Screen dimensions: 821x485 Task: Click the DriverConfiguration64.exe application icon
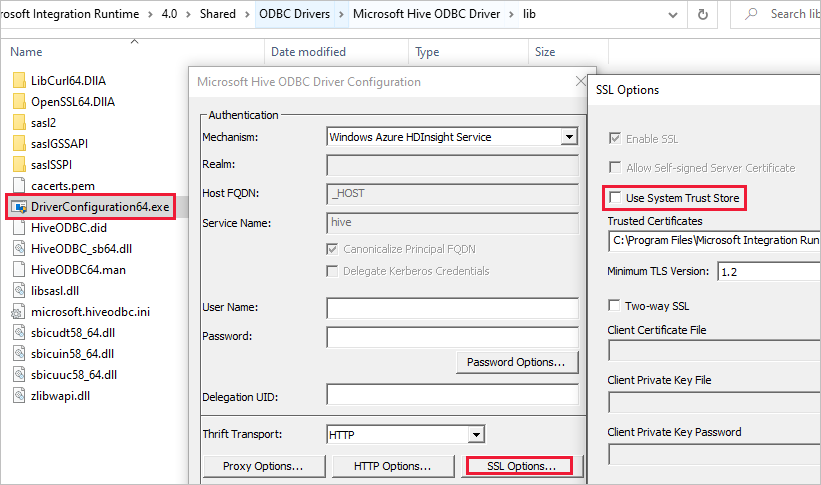coord(19,207)
